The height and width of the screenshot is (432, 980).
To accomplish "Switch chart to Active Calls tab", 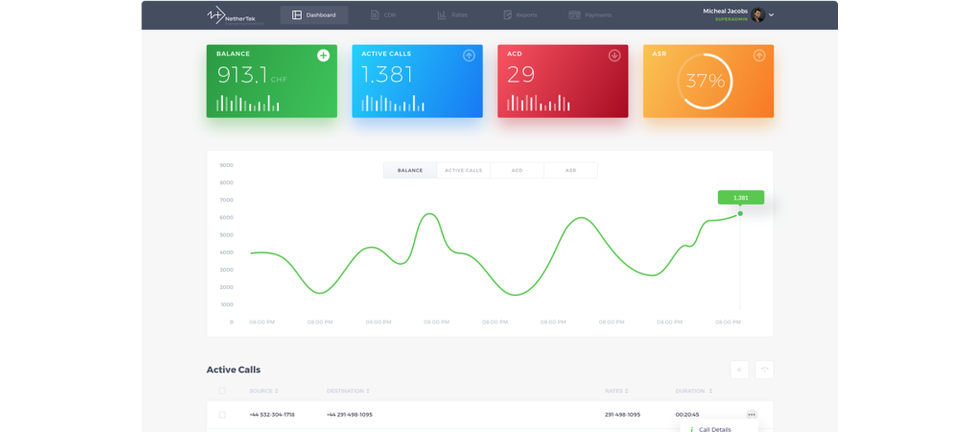I will (x=463, y=170).
